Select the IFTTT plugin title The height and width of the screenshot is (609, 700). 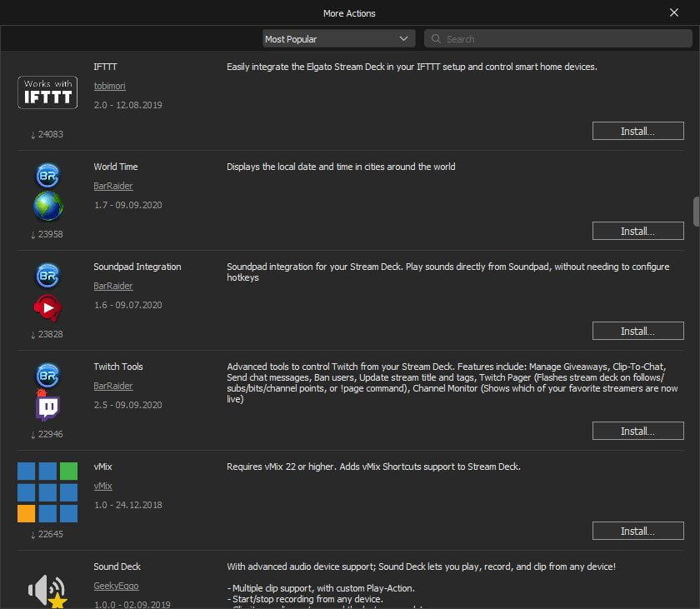(x=105, y=67)
